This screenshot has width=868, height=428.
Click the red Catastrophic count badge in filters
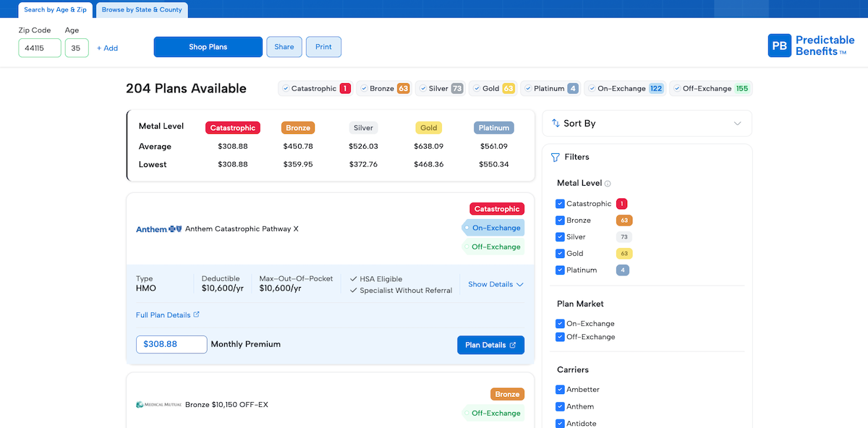point(622,204)
